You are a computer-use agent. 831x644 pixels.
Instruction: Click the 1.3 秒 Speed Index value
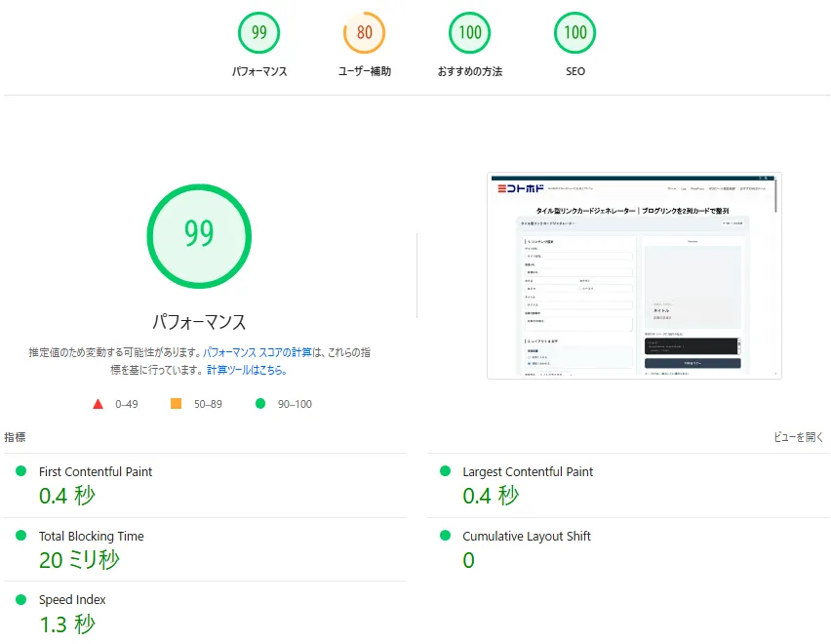coord(67,624)
